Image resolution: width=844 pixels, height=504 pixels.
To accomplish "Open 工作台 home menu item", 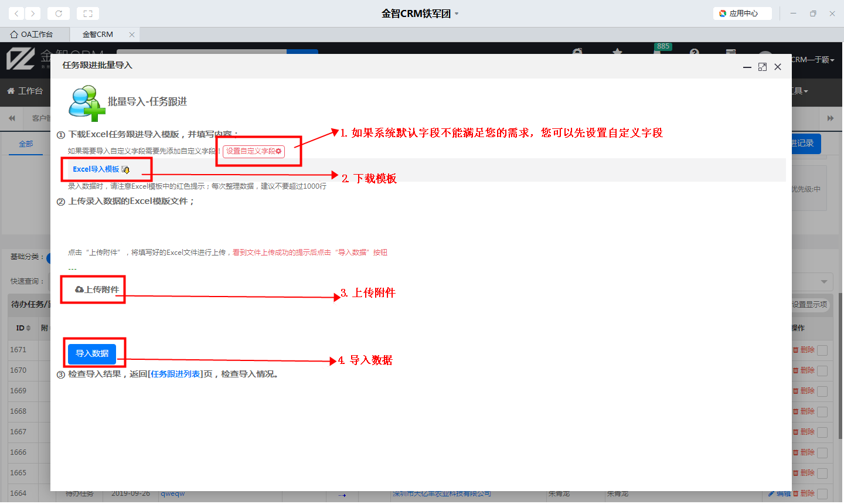I will [x=25, y=91].
